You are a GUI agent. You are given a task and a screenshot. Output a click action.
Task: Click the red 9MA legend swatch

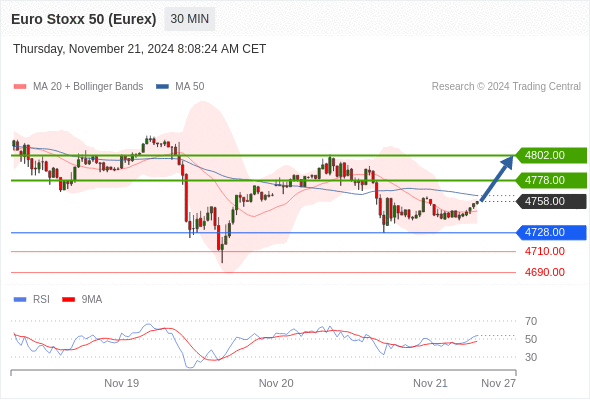(68, 300)
